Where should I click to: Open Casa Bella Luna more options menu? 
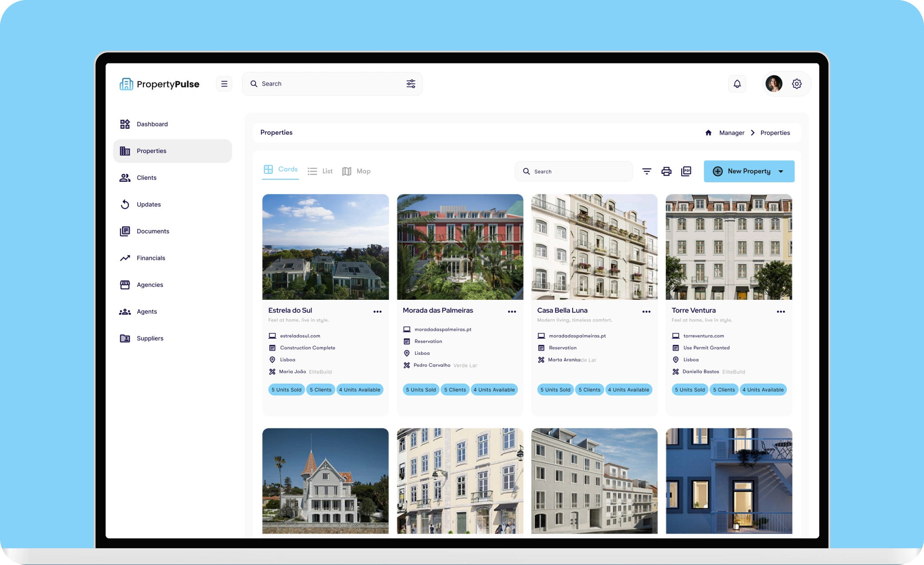tap(646, 312)
